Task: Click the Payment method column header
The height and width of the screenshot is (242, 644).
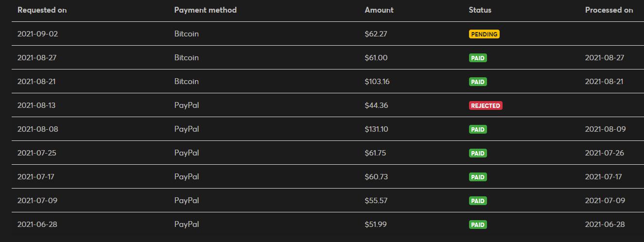Action: click(205, 10)
